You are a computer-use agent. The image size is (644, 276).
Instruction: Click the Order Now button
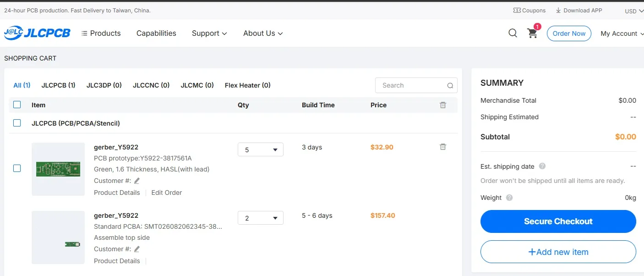pos(569,33)
